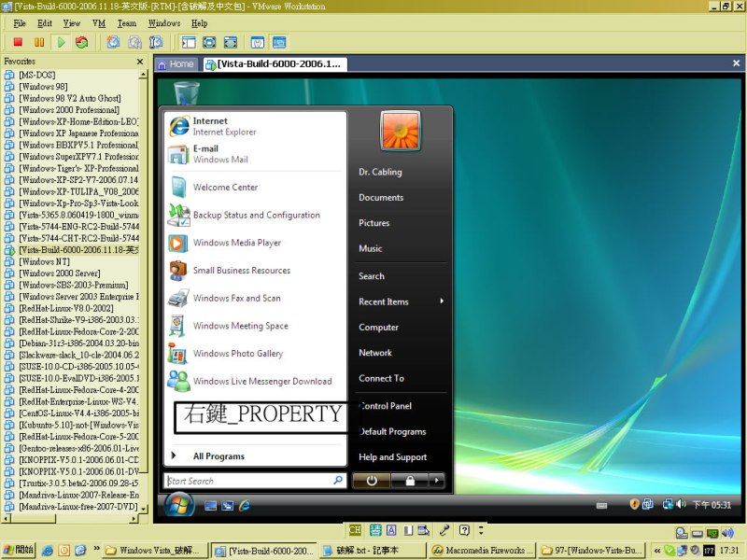Screen dimensions: 747x560
Task: Open Windows Photo Gallery
Action: 255,354
